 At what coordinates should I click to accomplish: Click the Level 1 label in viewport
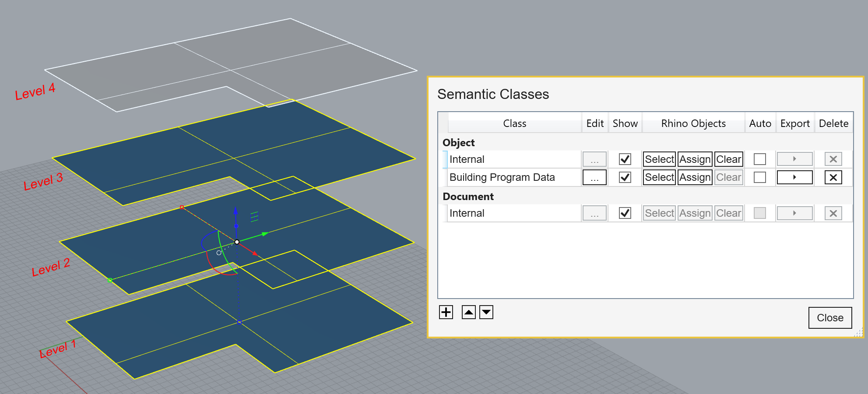58,349
